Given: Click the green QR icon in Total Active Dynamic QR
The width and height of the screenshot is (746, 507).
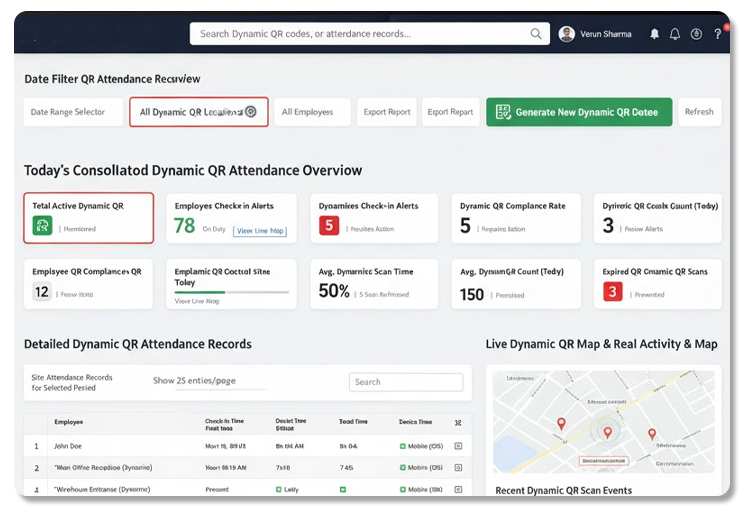Looking at the screenshot, I should [42, 227].
